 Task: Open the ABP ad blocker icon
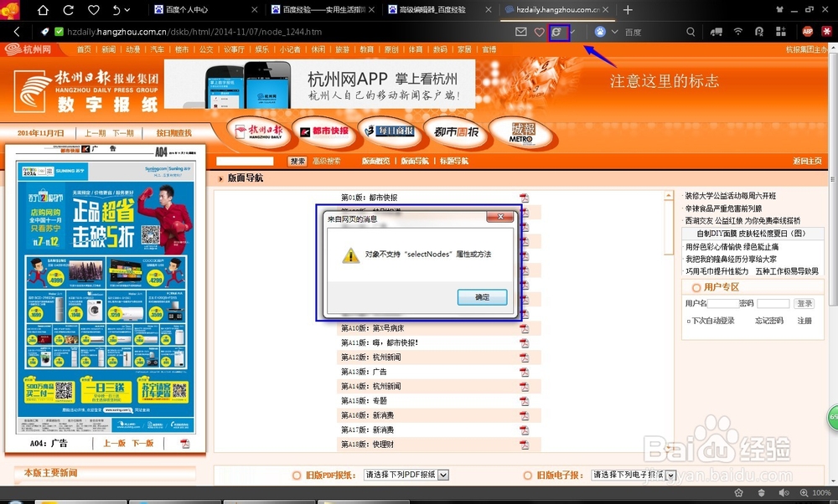tap(806, 31)
